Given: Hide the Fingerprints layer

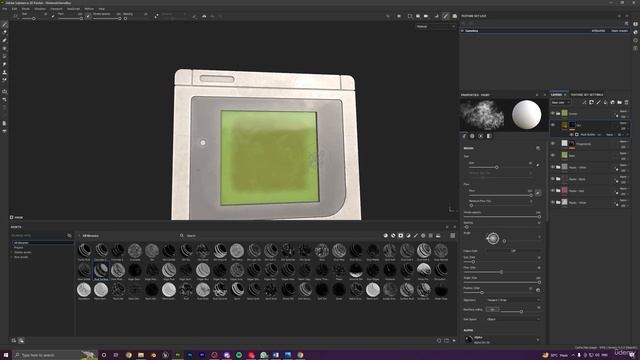Looking at the screenshot, I should 553,144.
